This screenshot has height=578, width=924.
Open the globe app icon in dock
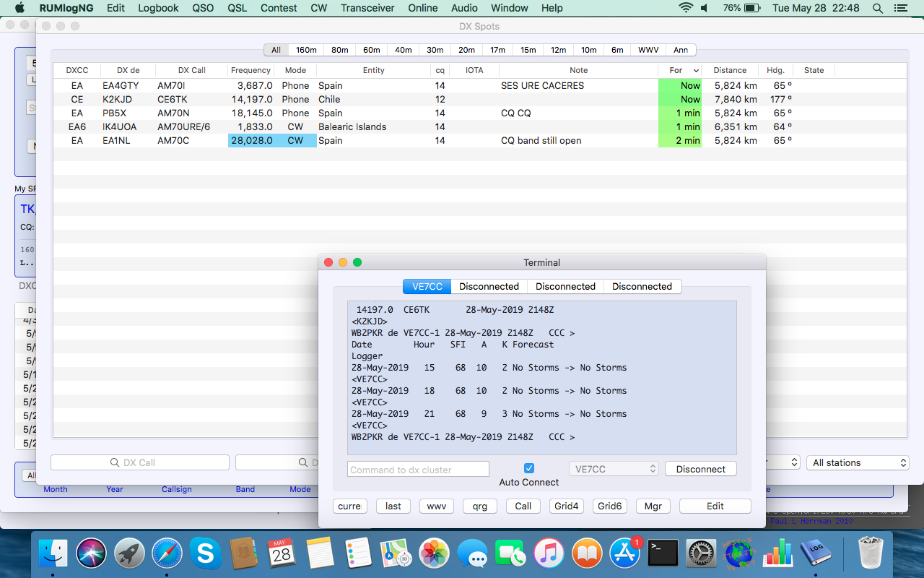pyautogui.click(x=739, y=554)
